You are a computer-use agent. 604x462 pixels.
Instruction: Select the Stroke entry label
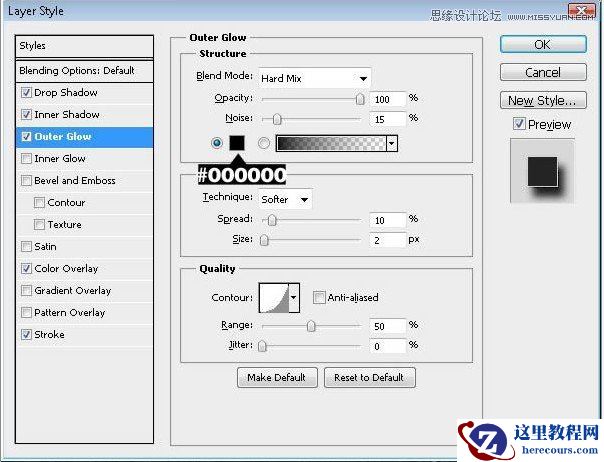click(x=49, y=334)
